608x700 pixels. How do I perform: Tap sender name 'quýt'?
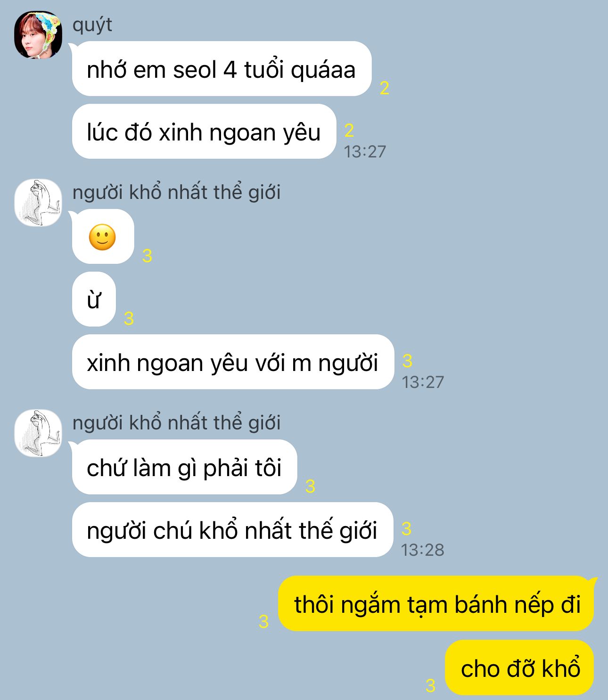[92, 25]
